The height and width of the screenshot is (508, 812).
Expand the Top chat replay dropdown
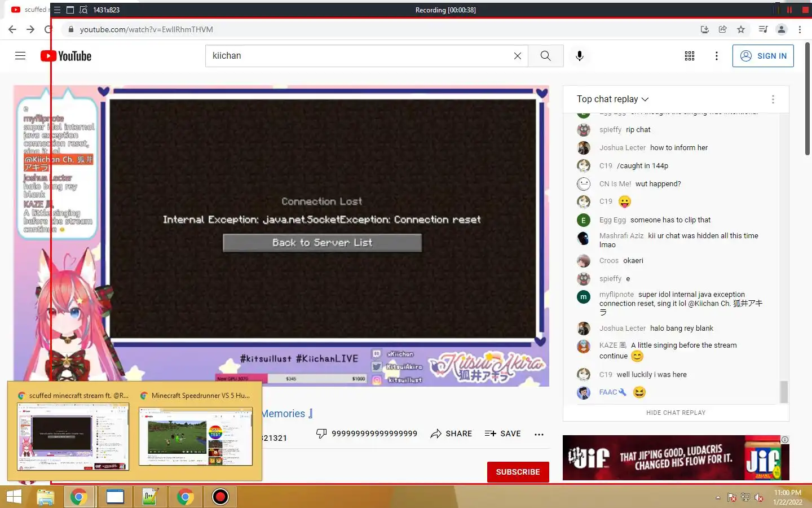pos(613,99)
